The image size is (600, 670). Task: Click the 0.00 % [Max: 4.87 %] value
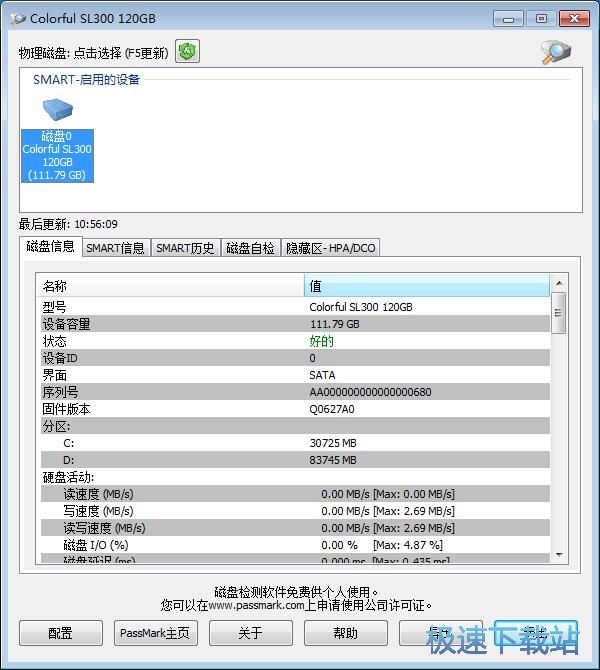(382, 545)
